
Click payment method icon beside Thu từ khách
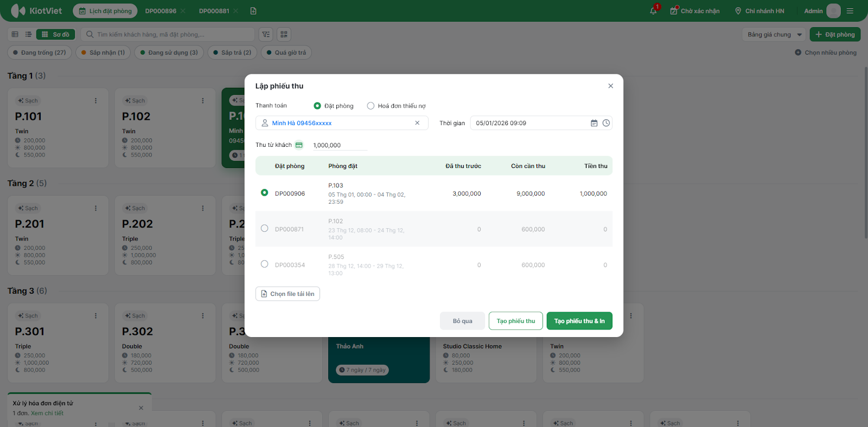pos(299,145)
